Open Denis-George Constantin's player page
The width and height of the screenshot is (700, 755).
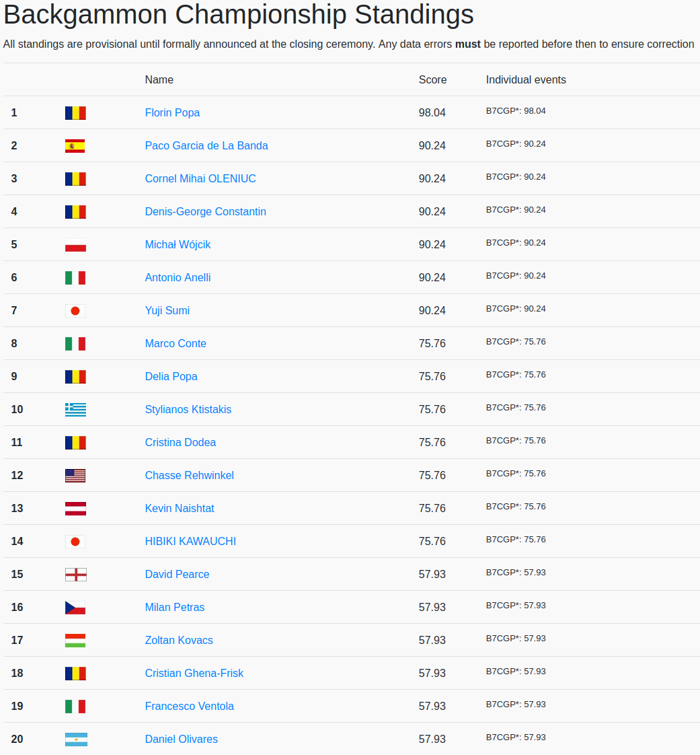click(205, 212)
